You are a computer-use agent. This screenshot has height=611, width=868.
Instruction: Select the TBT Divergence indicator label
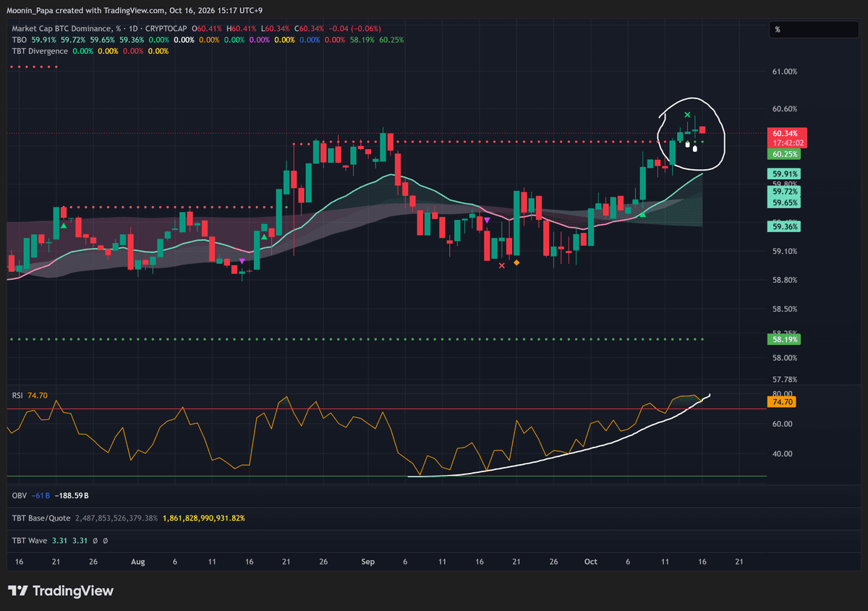pyautogui.click(x=40, y=51)
